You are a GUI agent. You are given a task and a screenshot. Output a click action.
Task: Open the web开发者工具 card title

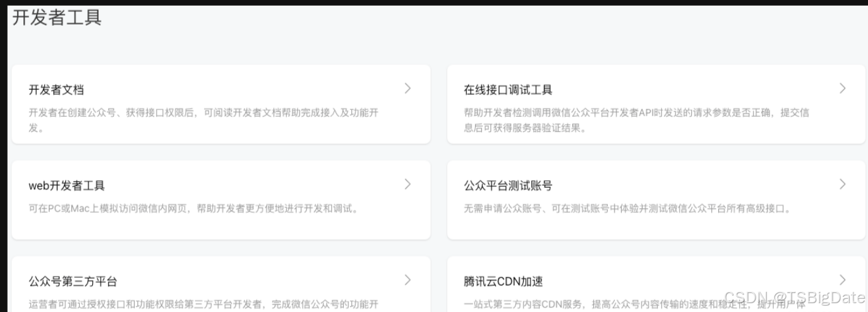click(x=66, y=186)
